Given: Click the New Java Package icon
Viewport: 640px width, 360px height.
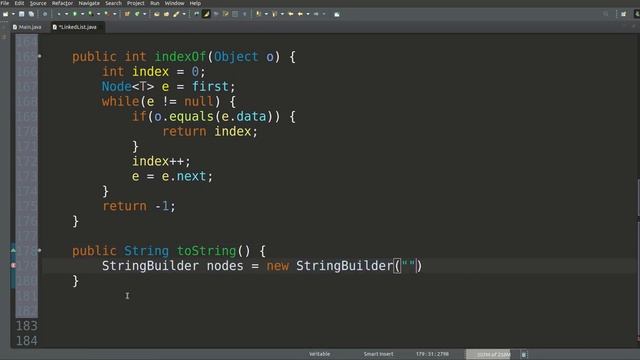Looking at the screenshot, I should pos(127,14).
